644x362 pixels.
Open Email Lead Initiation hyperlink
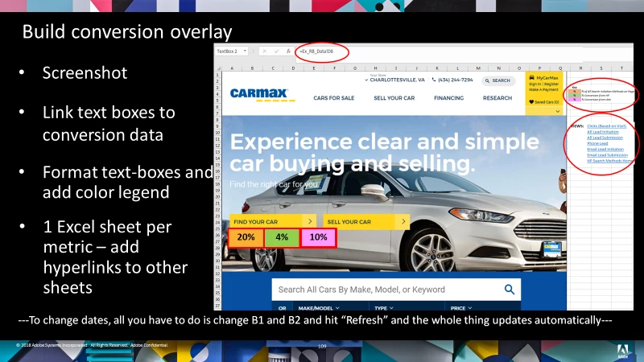pyautogui.click(x=605, y=149)
